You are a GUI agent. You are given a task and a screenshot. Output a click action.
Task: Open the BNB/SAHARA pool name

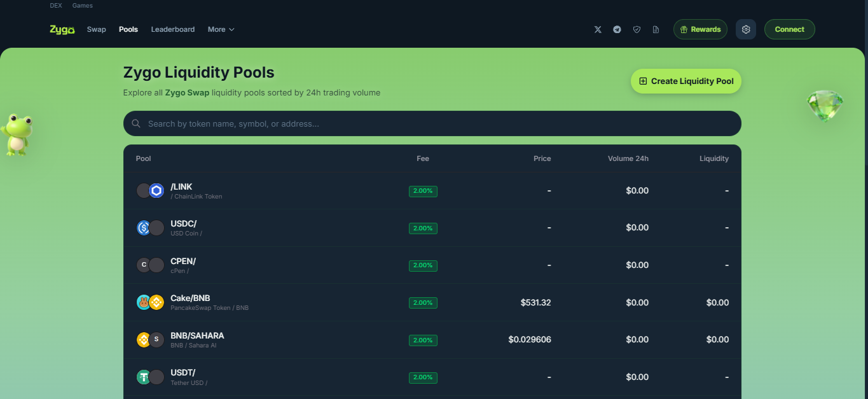click(x=197, y=335)
